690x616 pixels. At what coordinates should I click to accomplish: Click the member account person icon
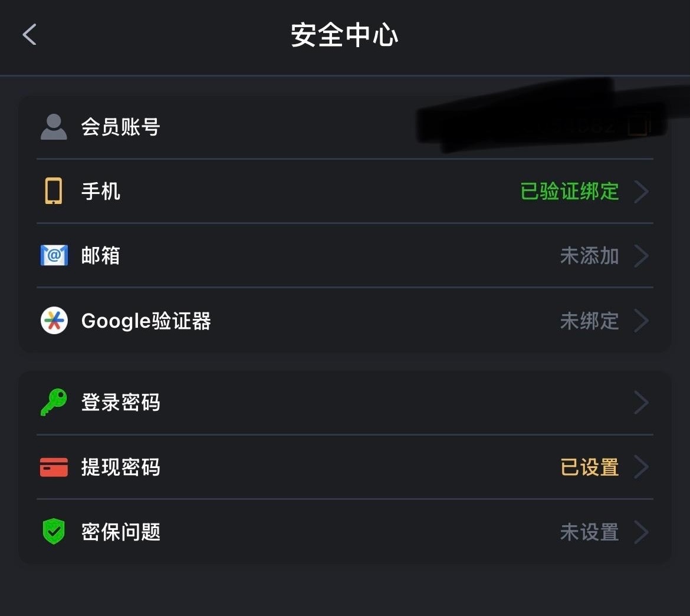[54, 127]
